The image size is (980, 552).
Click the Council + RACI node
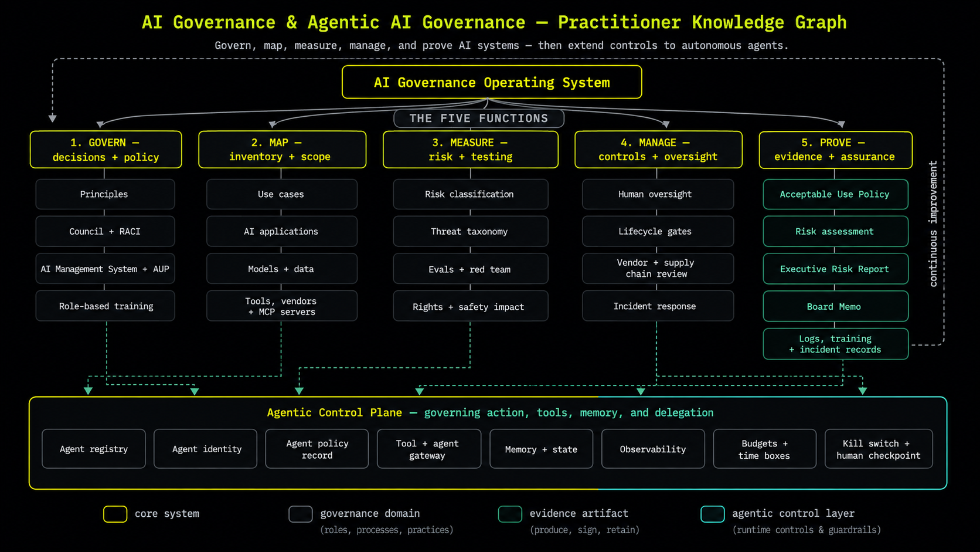tap(105, 231)
